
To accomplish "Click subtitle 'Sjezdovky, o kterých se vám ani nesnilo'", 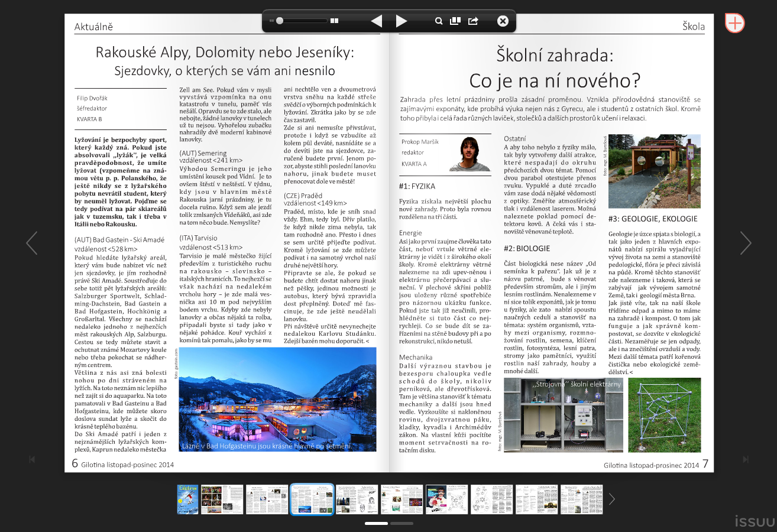I will point(225,72).
